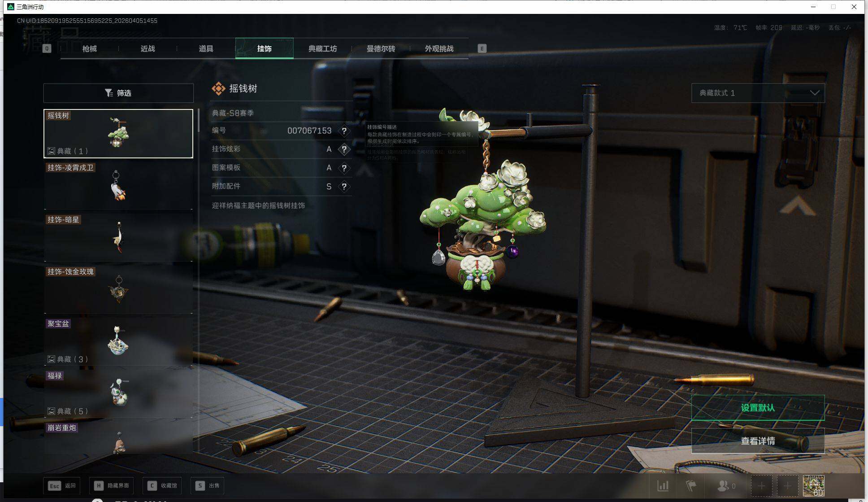Screen dimensions: 868x502
Task: Open the 筛选 filter button
Action: pyautogui.click(x=118, y=93)
